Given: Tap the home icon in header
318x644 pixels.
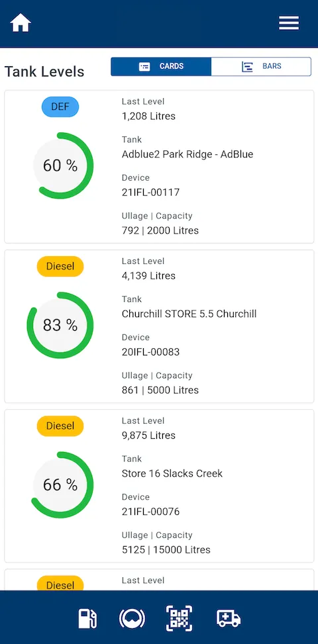Looking at the screenshot, I should pyautogui.click(x=21, y=23).
